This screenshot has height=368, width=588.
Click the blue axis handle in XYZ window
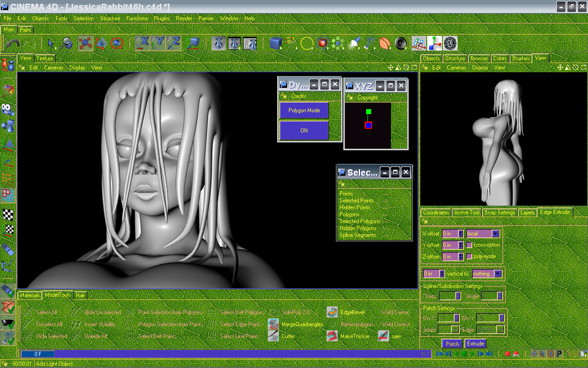[x=368, y=125]
